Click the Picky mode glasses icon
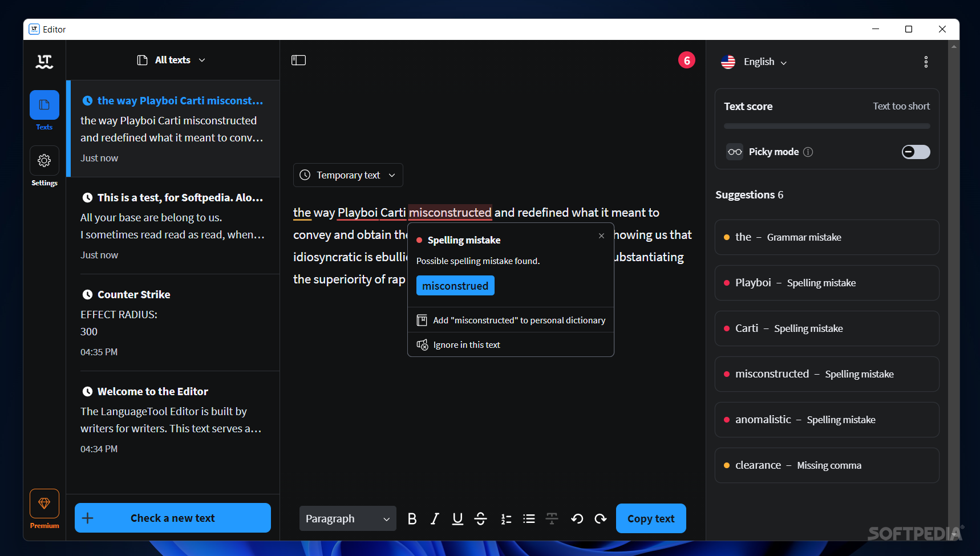 [735, 152]
